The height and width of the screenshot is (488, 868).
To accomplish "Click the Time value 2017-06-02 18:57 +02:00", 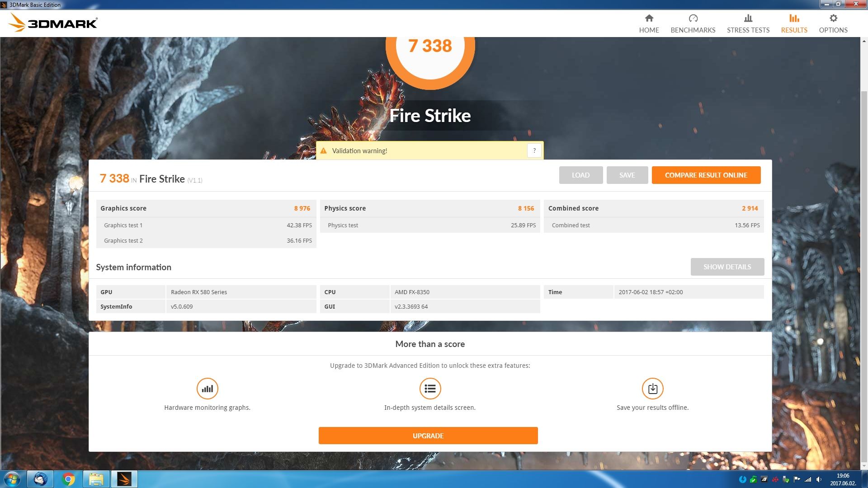I will [x=651, y=292].
